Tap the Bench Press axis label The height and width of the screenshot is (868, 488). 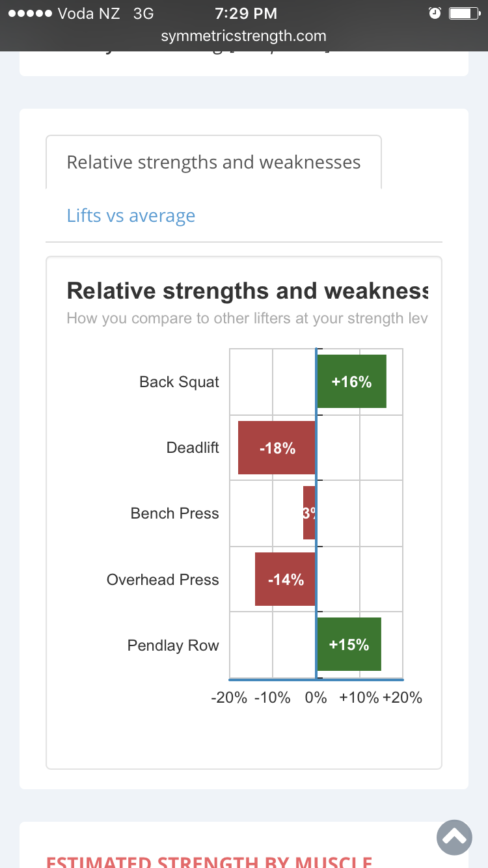click(174, 513)
